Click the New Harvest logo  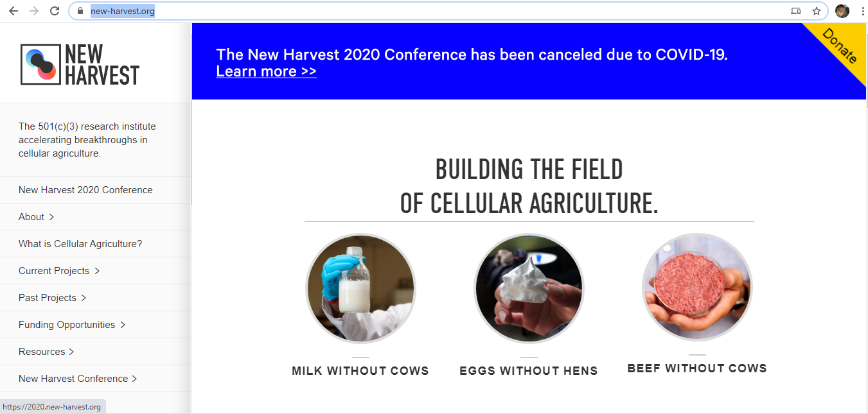[x=80, y=65]
